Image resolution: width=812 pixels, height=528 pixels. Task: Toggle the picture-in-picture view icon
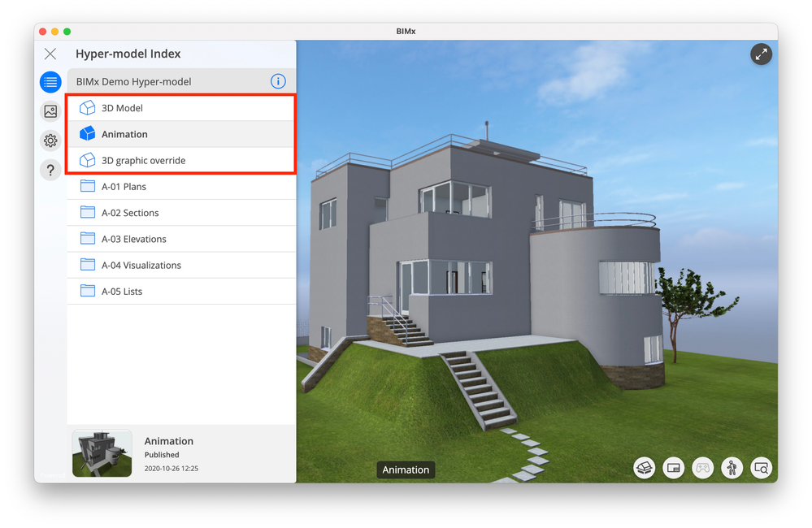(x=673, y=468)
